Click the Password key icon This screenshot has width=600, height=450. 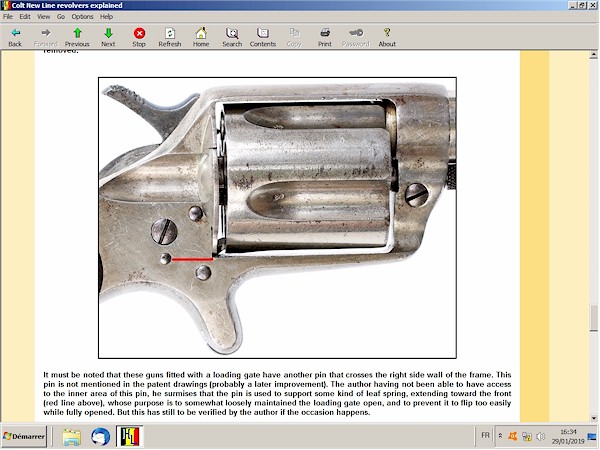tap(355, 38)
